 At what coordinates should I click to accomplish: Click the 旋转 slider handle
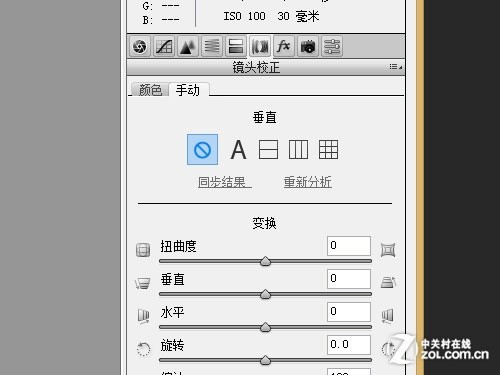click(x=265, y=360)
